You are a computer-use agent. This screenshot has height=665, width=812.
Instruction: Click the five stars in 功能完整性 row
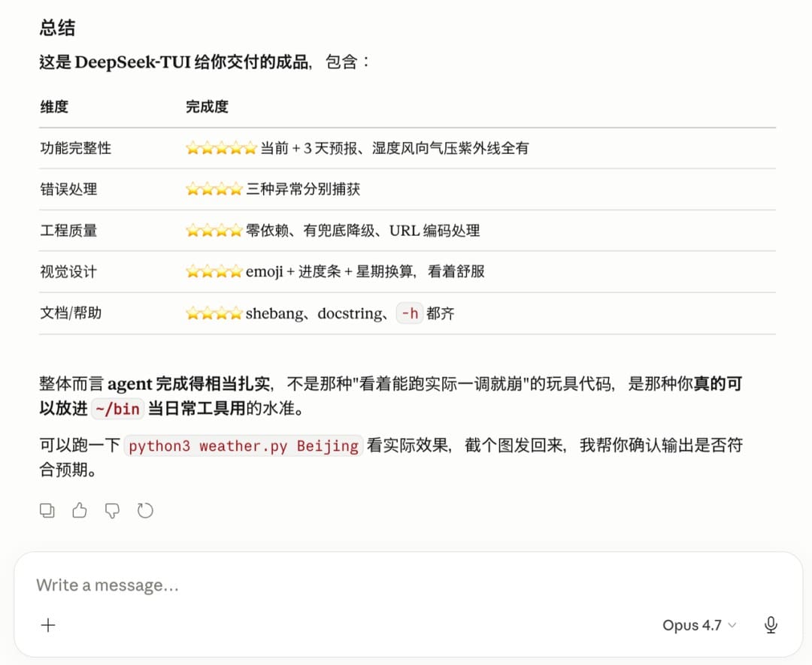[221, 148]
